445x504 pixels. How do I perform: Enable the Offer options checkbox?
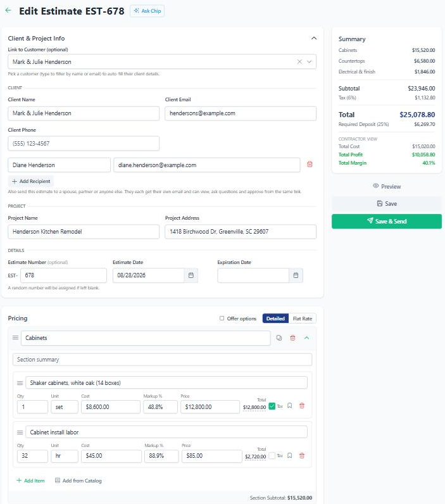pyautogui.click(x=222, y=318)
